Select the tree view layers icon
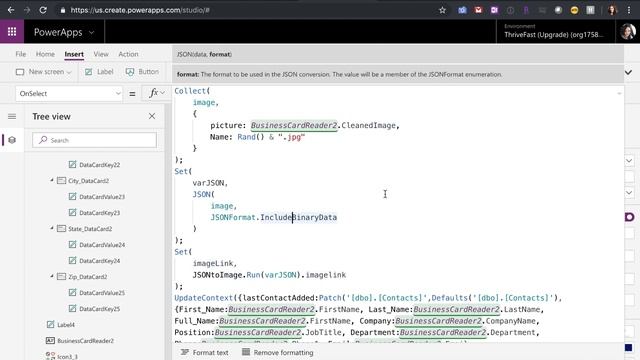640x360 pixels. coord(12,140)
